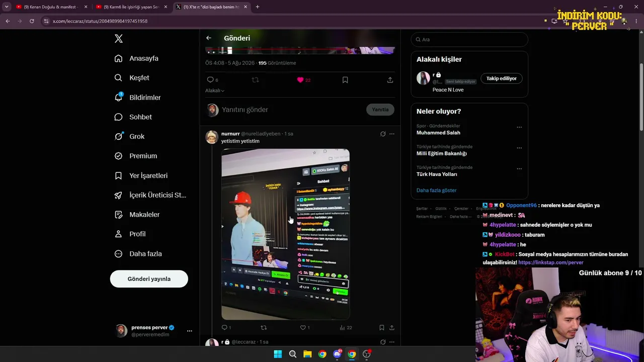This screenshot has width=644, height=362.
Task: Share the main post
Action: [390, 80]
